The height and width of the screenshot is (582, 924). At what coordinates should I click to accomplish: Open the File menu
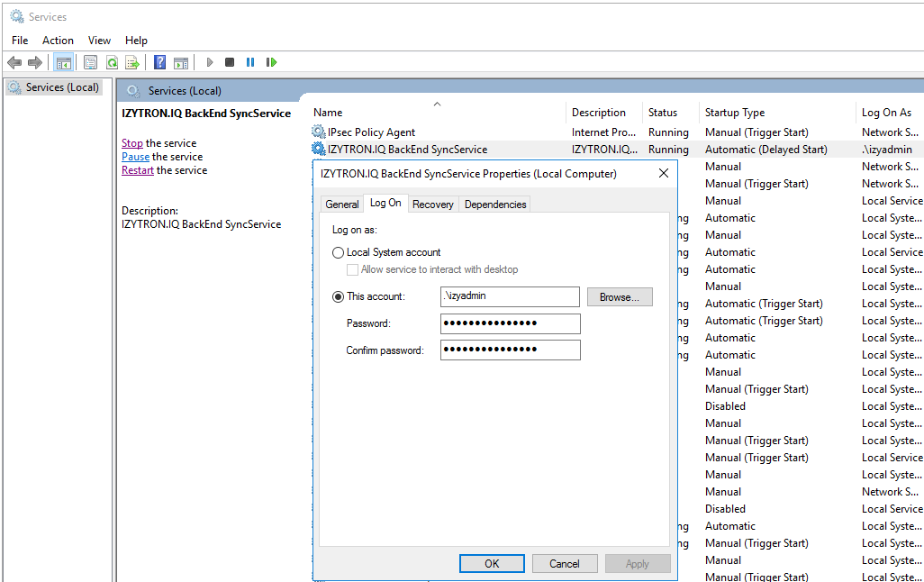20,41
